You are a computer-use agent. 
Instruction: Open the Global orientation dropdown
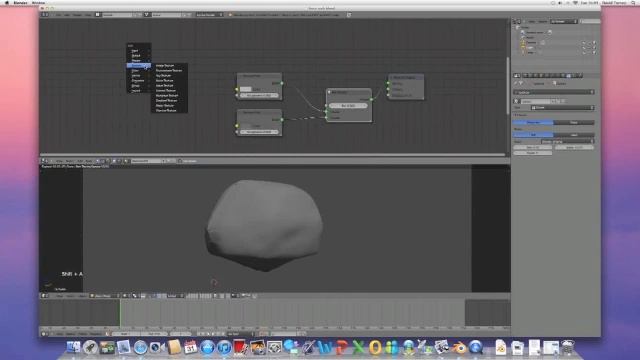click(175, 296)
